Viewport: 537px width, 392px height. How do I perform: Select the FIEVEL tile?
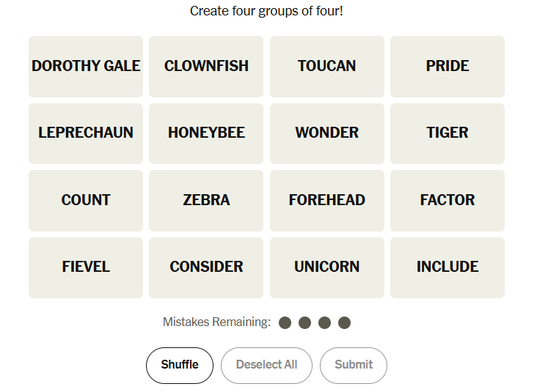pyautogui.click(x=86, y=267)
